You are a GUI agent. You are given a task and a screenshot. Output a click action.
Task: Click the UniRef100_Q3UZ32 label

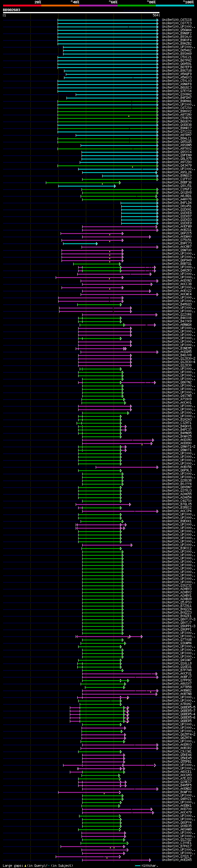177,585
